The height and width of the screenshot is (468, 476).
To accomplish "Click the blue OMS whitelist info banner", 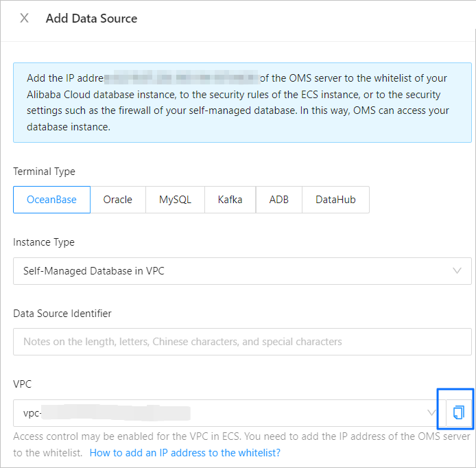I will tap(242, 102).
